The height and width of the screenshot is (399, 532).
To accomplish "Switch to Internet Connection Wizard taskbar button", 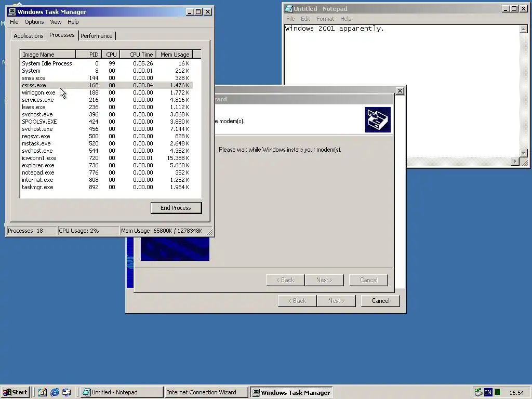I will click(206, 392).
